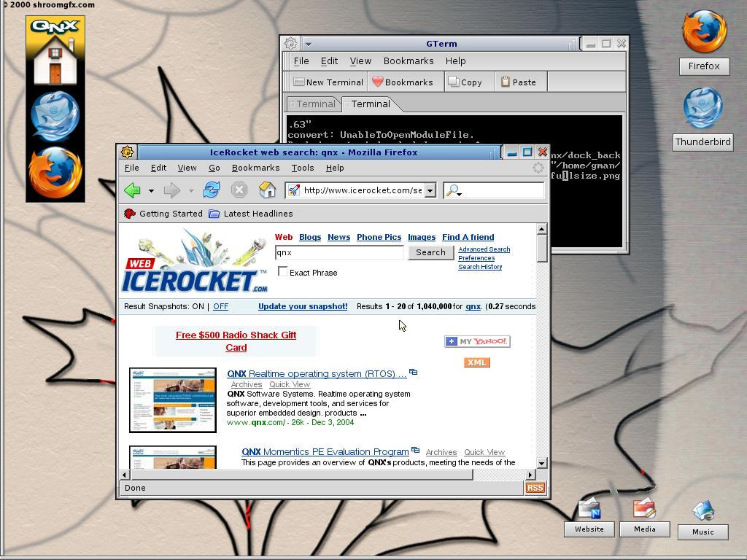The width and height of the screenshot is (747, 560).
Task: Click the site icon in Firefox URL bar
Action: pos(294,190)
